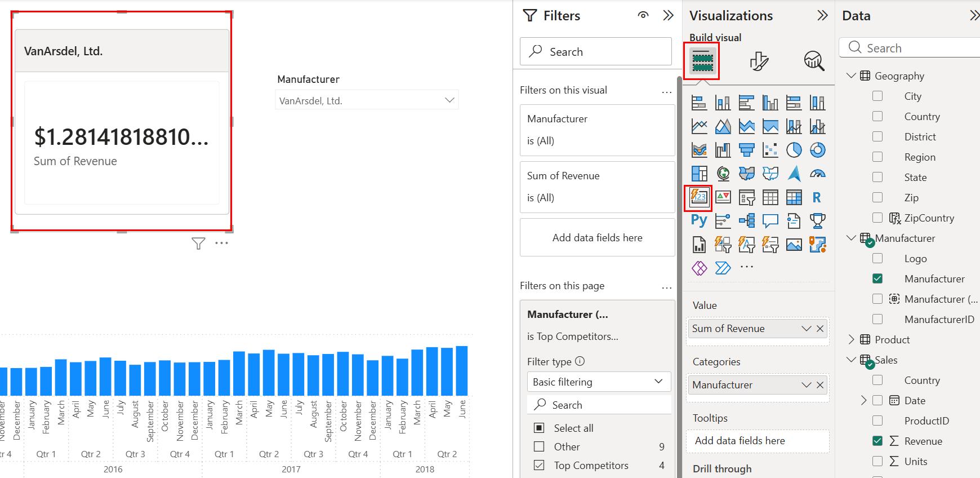Check the City field
Viewport: 980px width, 478px height.
pos(877,96)
